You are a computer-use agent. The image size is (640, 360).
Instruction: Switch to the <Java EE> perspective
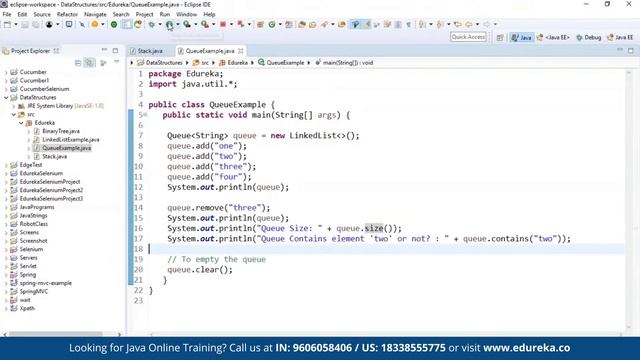(553, 38)
